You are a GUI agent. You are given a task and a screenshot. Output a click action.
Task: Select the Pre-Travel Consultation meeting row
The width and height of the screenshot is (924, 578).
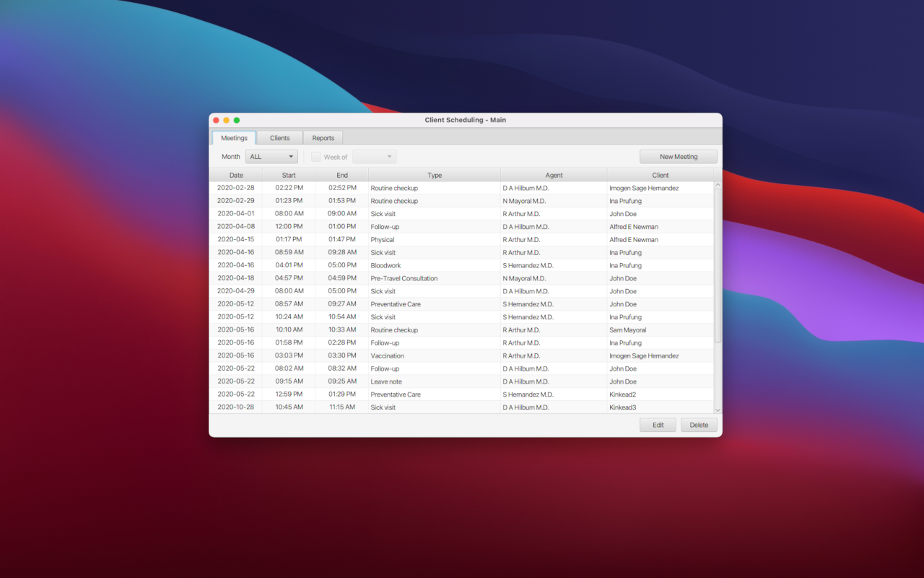pos(433,278)
